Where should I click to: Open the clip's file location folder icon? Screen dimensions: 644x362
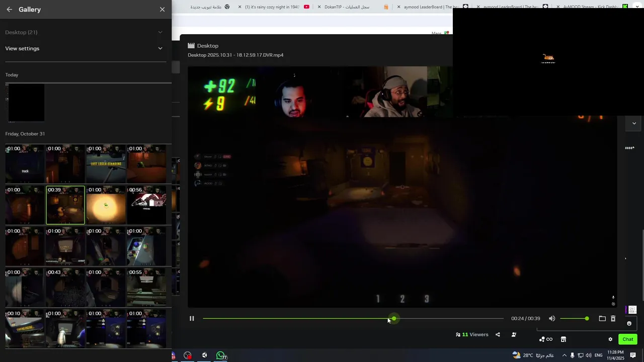click(x=602, y=318)
